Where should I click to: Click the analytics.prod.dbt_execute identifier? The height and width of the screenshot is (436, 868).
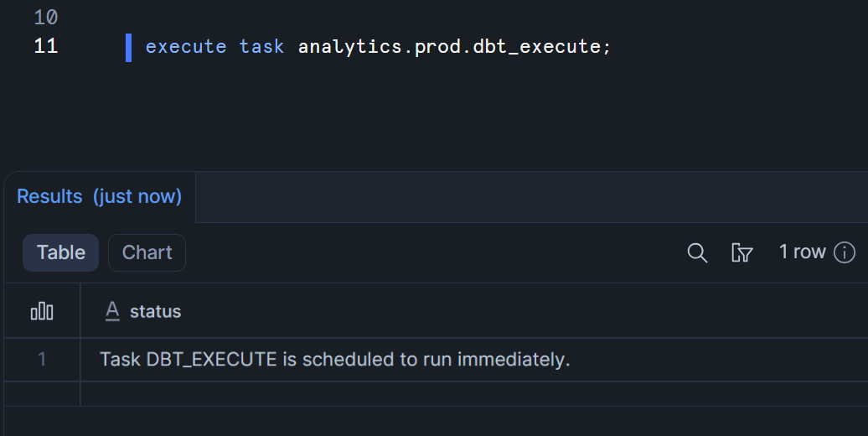[x=449, y=47]
